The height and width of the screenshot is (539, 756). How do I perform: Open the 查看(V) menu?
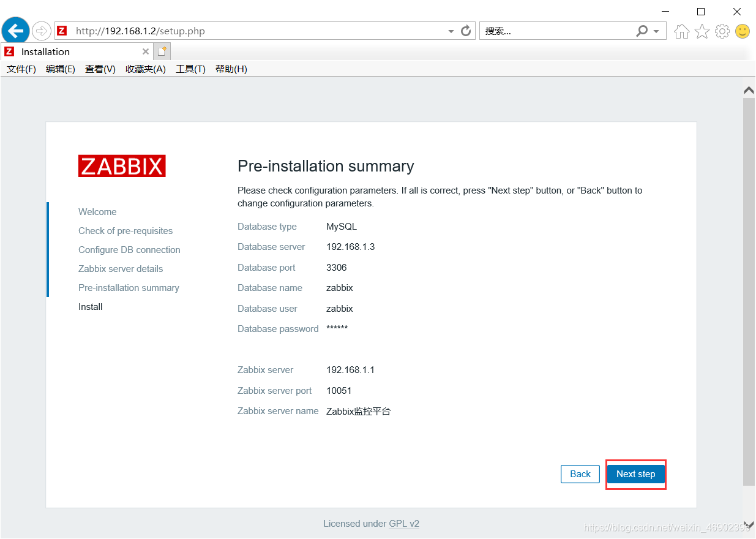pyautogui.click(x=100, y=69)
